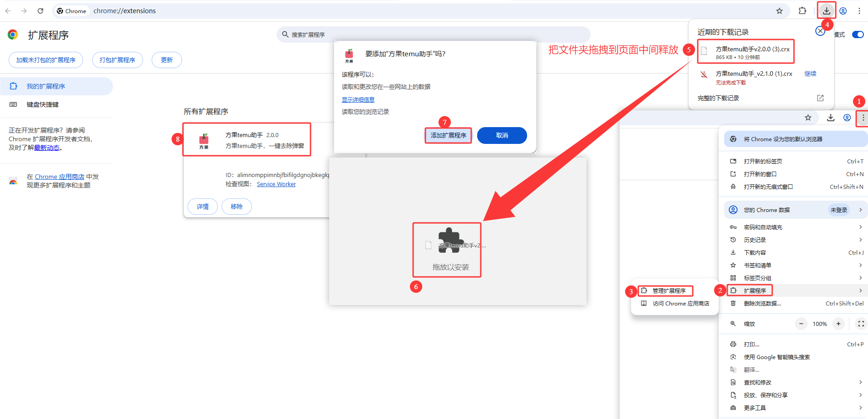Reload the chrome://extensions page
The height and width of the screenshot is (419, 868).
point(40,11)
